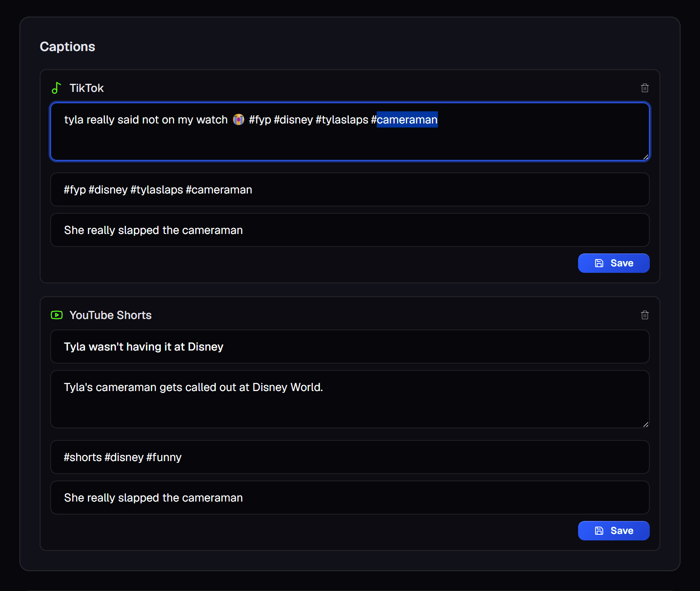This screenshot has width=700, height=591.
Task: Delete the YouTube Shorts caption card via trash icon
Action: [x=645, y=315]
